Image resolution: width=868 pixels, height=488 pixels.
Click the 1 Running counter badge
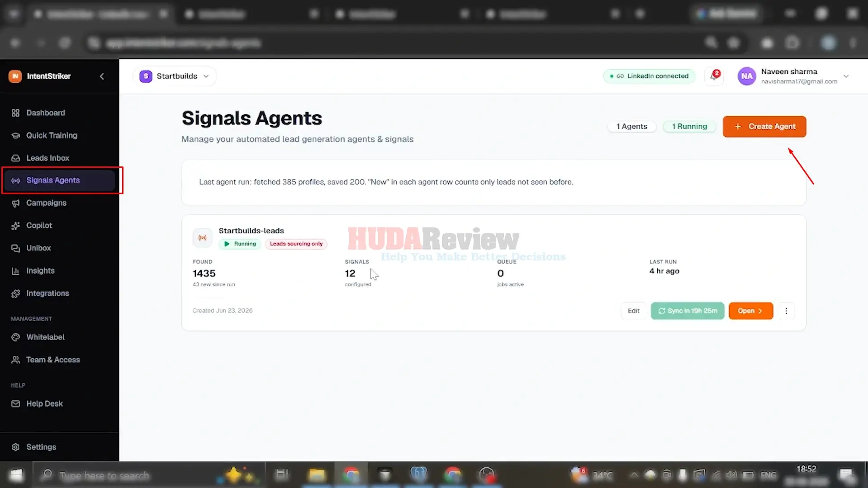(x=689, y=126)
